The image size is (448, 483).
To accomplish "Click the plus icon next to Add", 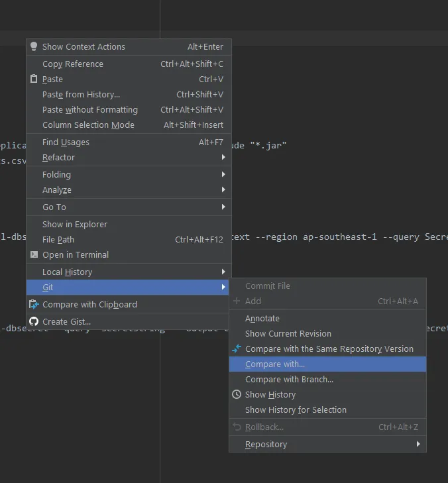I will [237, 301].
